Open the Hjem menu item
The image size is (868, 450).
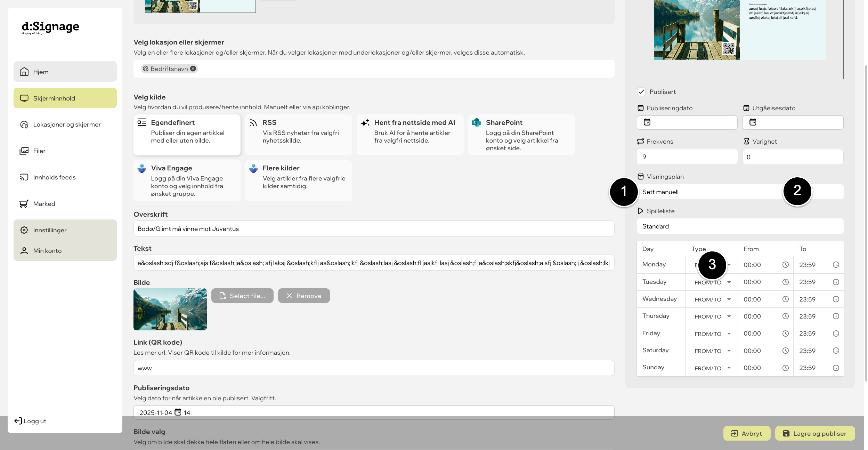click(65, 72)
